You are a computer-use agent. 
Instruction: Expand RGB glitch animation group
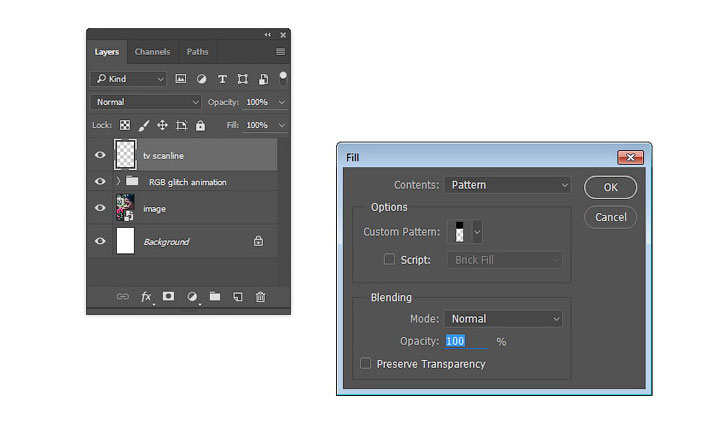118,181
